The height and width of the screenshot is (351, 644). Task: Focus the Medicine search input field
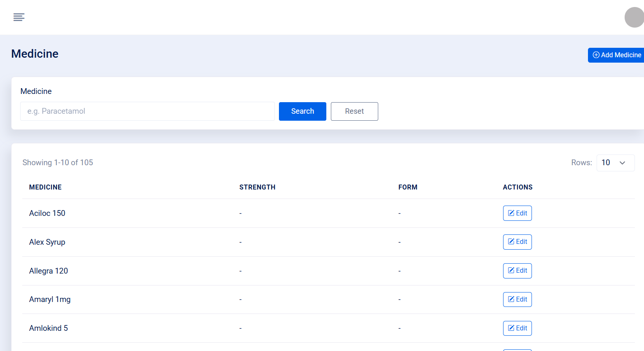point(148,111)
